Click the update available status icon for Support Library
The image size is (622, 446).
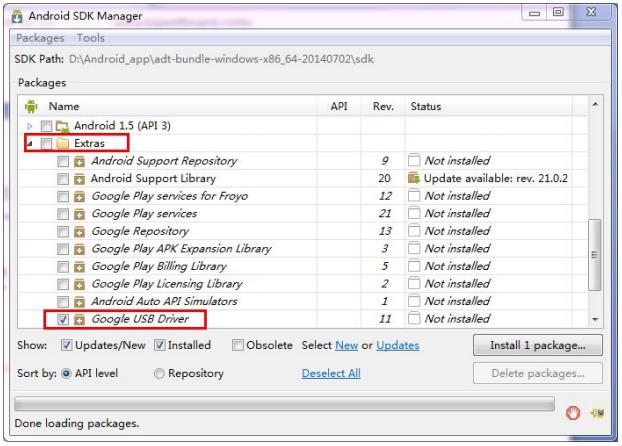coord(414,179)
